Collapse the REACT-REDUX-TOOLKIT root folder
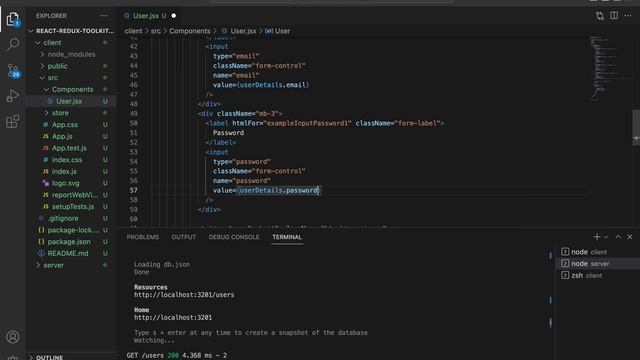The width and height of the screenshot is (640, 360). tap(70, 31)
